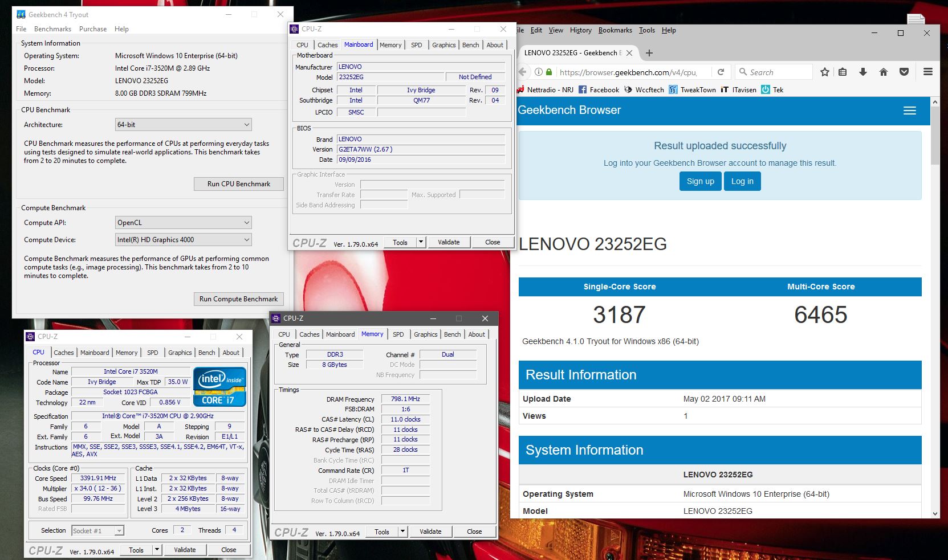Click Single-Core score 3187

pyautogui.click(x=619, y=314)
